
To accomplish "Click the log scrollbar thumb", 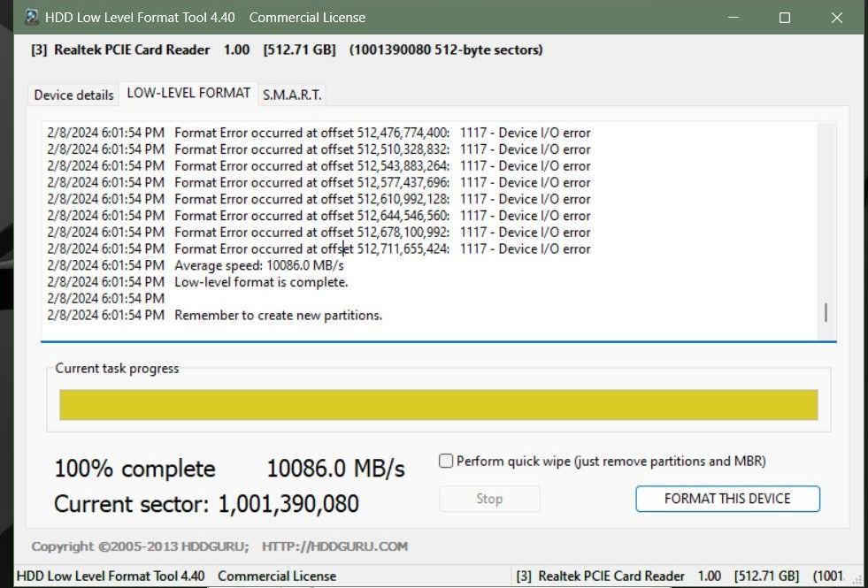I will [x=824, y=314].
